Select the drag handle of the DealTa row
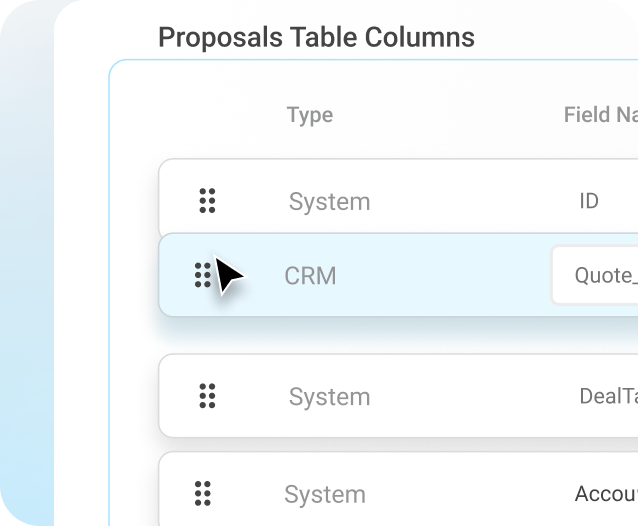638x526 pixels. [x=207, y=396]
